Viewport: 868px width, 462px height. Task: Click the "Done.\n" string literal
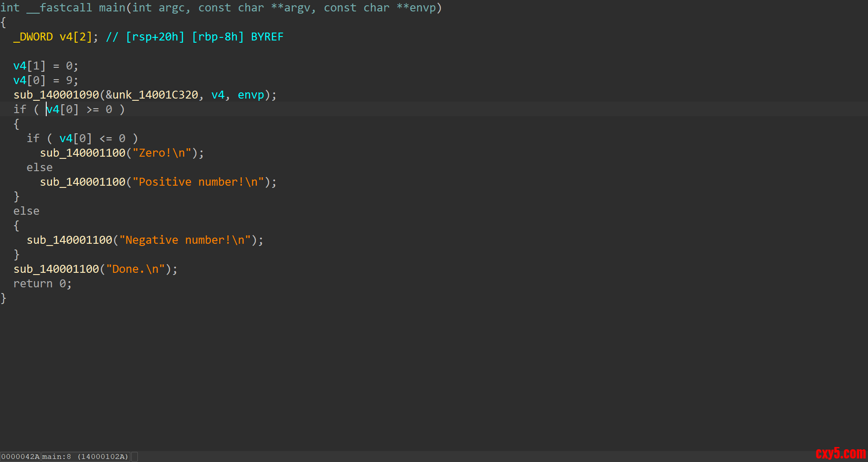click(135, 269)
